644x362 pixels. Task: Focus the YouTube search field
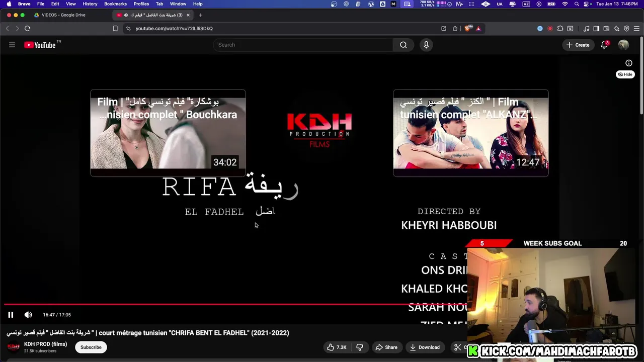[x=303, y=45]
